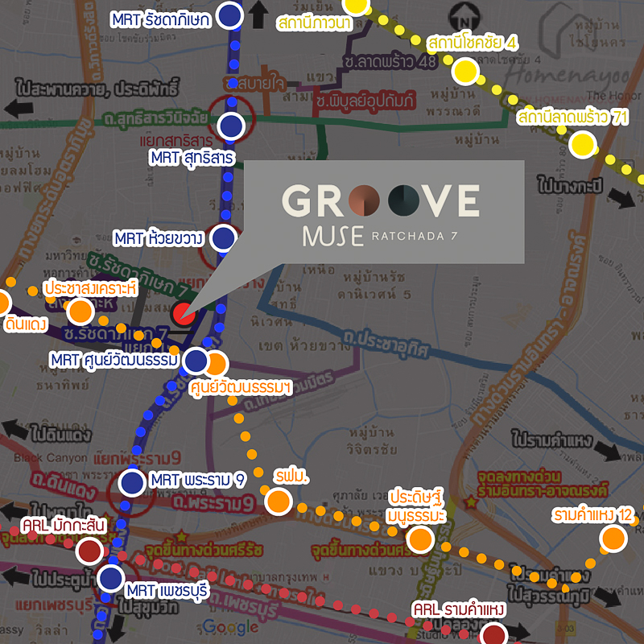This screenshot has width=644, height=644.
Task: Click the จุดลงทางด่วน รามอินทรา-อาจณรงค์ label
Action: pos(542,484)
